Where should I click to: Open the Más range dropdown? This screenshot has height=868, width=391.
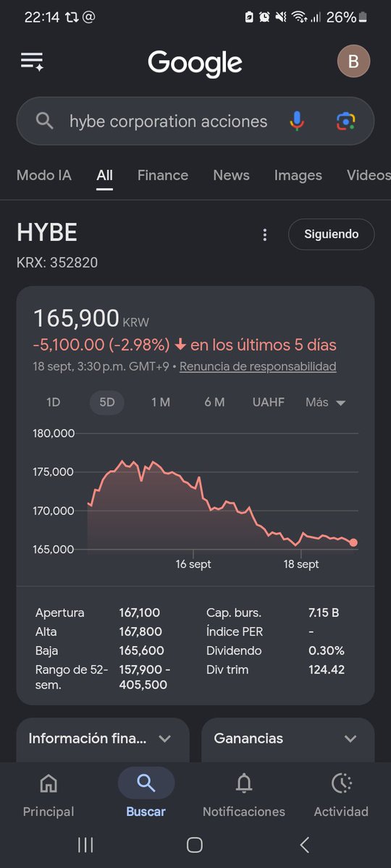(x=326, y=402)
